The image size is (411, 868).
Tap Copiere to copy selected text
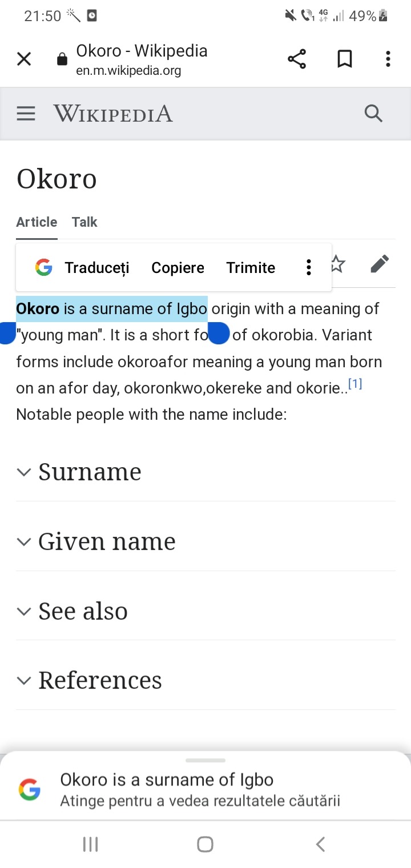[x=178, y=267]
